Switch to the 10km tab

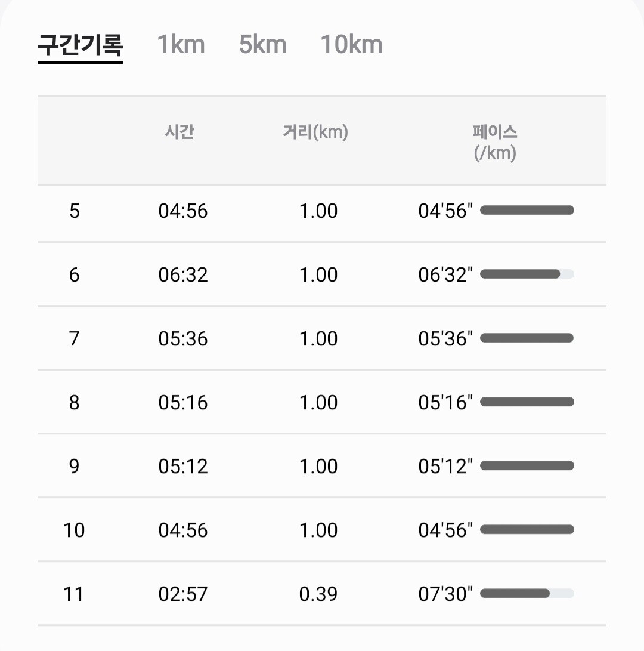[351, 45]
